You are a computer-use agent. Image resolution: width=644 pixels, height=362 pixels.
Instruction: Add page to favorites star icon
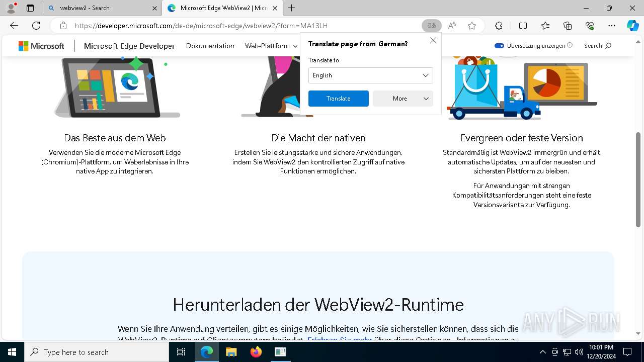click(472, 26)
